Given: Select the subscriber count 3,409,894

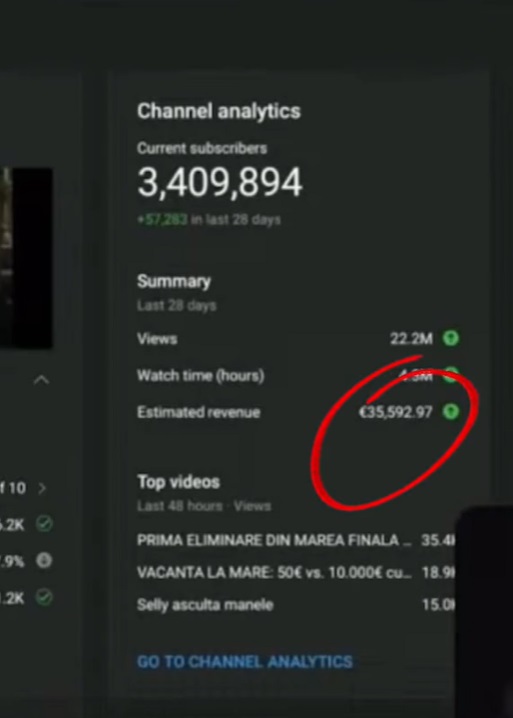Looking at the screenshot, I should click(220, 182).
